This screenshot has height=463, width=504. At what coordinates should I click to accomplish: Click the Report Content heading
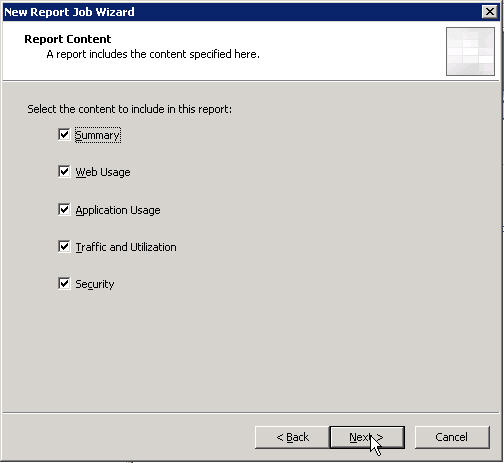[68, 39]
